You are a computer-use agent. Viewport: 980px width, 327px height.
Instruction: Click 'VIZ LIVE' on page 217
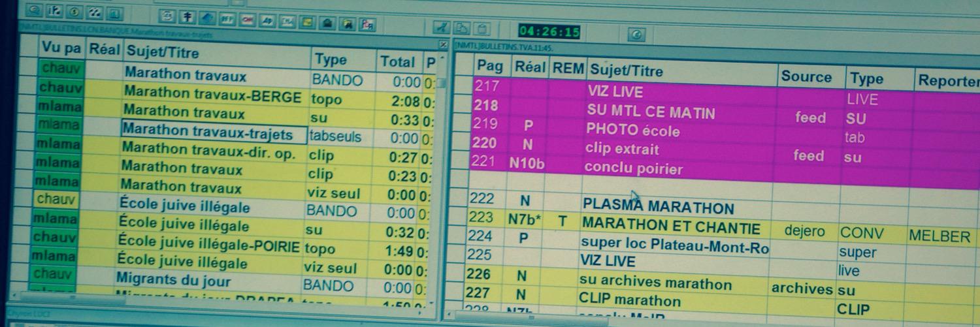coord(615,93)
